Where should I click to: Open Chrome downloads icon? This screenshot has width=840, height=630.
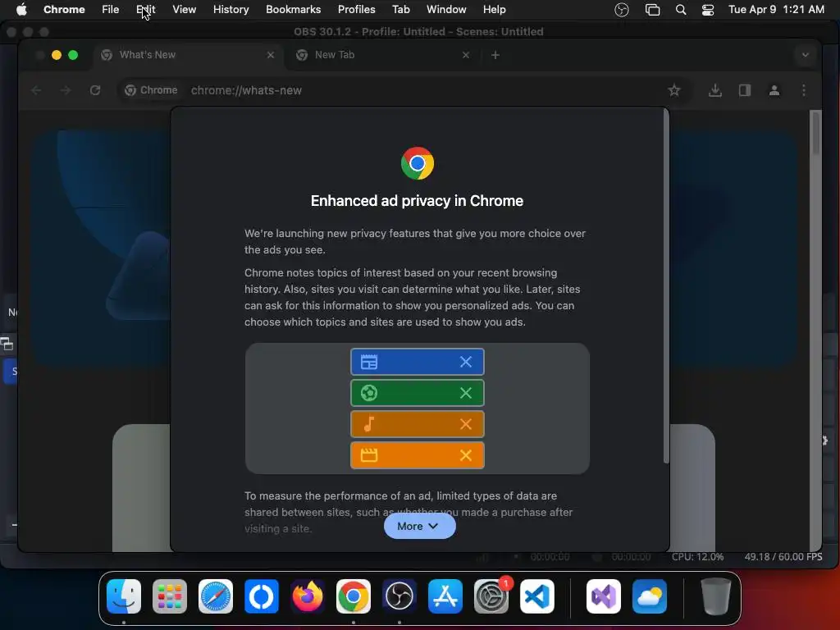[714, 90]
